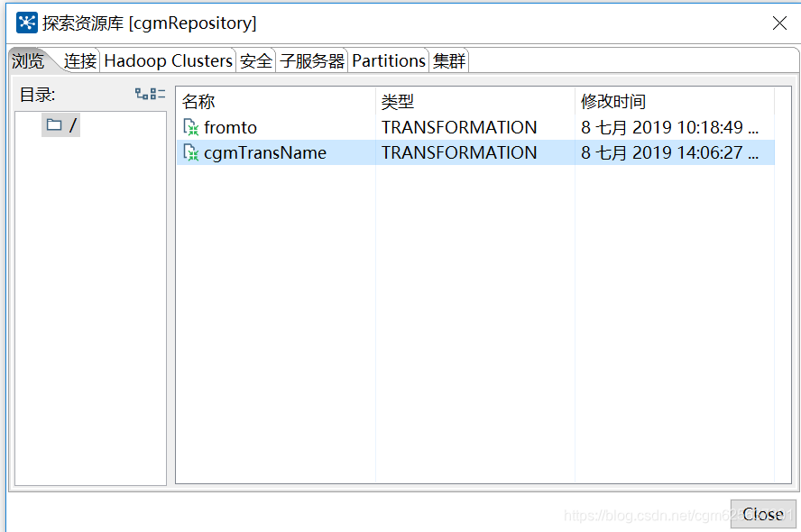Screen dimensions: 801x532
Task: Open the Hadoop Clusters tab
Action: coord(168,60)
